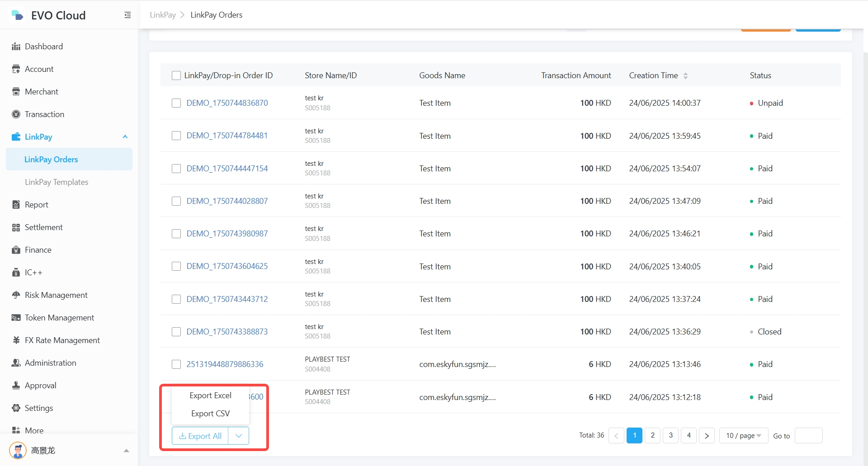
Task: Click the user avatar at bottom left
Action: tap(18, 450)
